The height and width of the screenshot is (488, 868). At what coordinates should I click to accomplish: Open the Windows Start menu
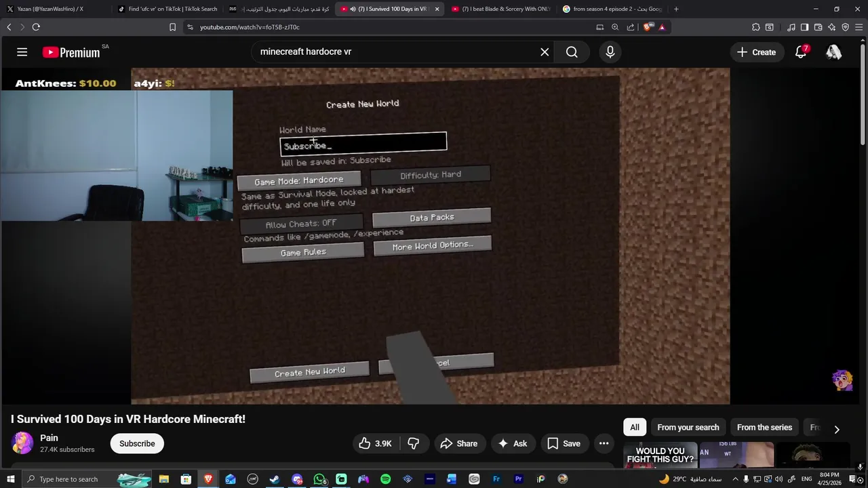click(x=10, y=479)
